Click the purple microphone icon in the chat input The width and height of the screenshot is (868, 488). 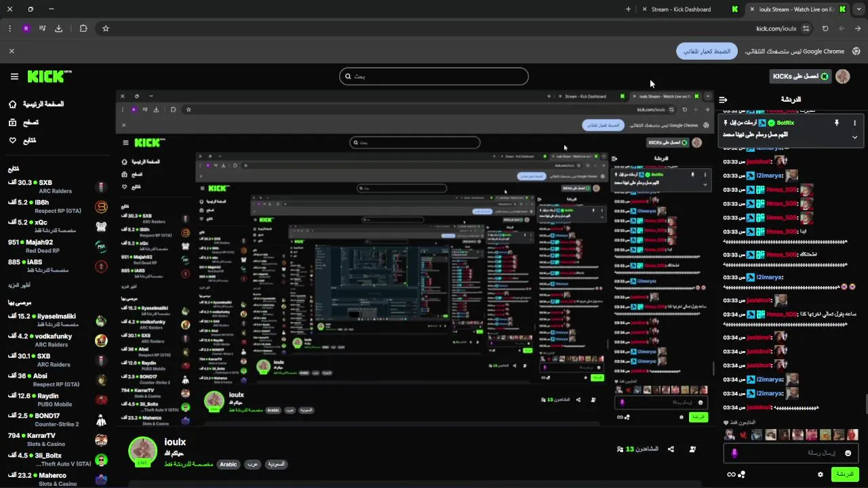734,453
